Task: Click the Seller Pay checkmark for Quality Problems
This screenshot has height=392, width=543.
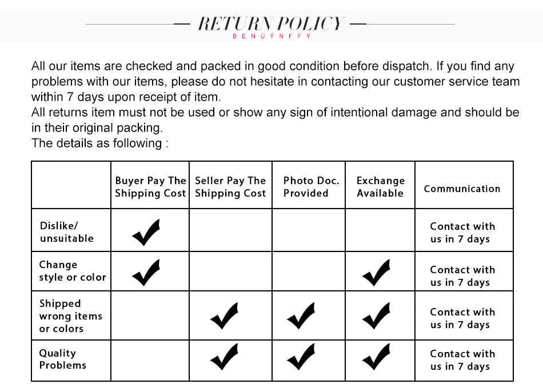Action: pos(225,357)
